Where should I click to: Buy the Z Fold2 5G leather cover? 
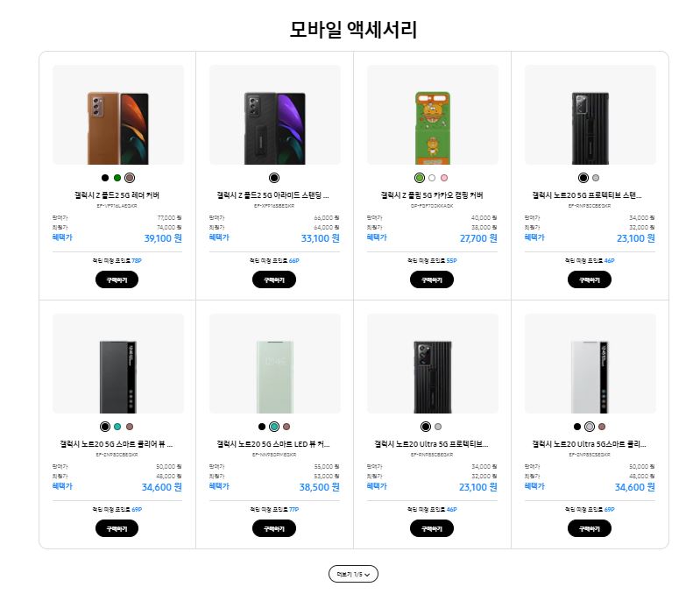coord(117,279)
